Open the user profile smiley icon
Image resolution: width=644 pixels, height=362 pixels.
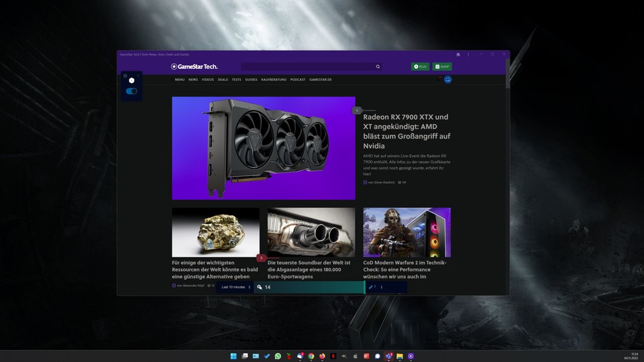pyautogui.click(x=448, y=79)
